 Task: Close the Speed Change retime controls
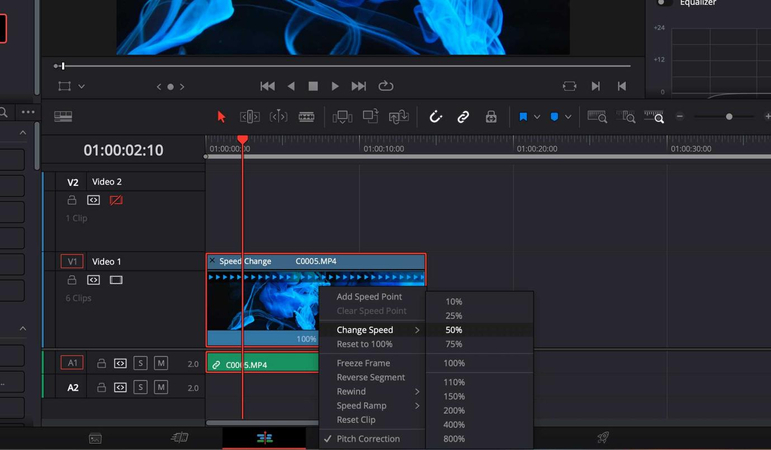coord(212,261)
